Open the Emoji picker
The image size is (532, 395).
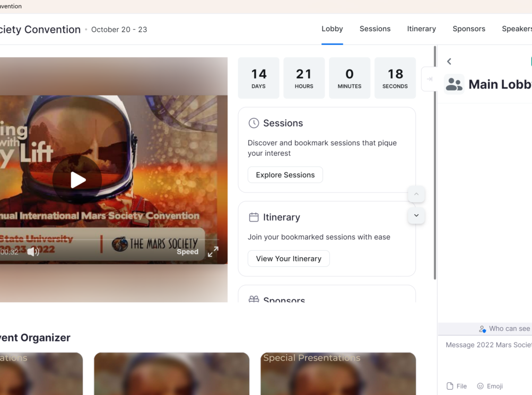click(x=490, y=386)
